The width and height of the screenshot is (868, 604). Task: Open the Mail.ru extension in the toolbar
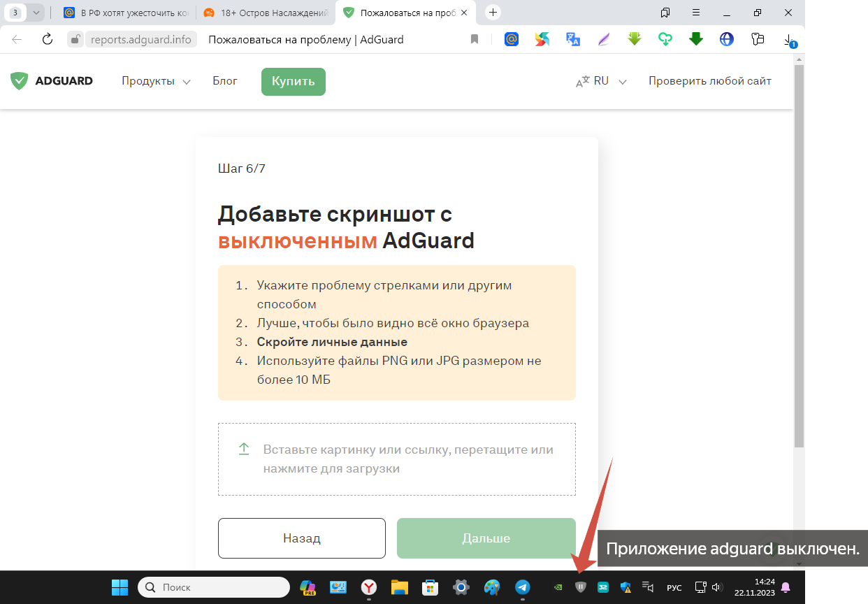coord(511,40)
